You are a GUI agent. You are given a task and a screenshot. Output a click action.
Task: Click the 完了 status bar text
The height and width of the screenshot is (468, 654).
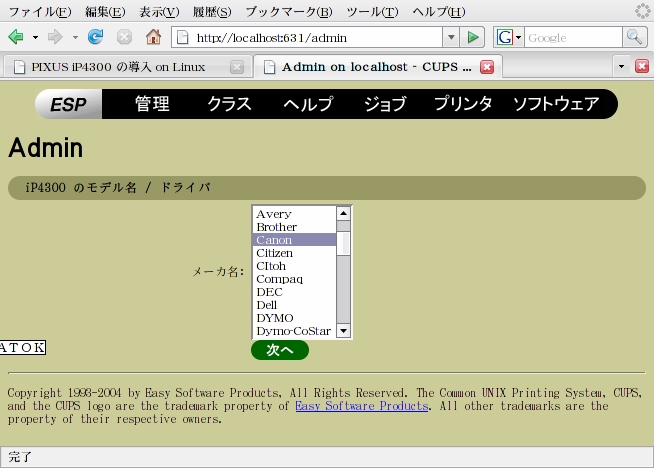(x=20, y=457)
